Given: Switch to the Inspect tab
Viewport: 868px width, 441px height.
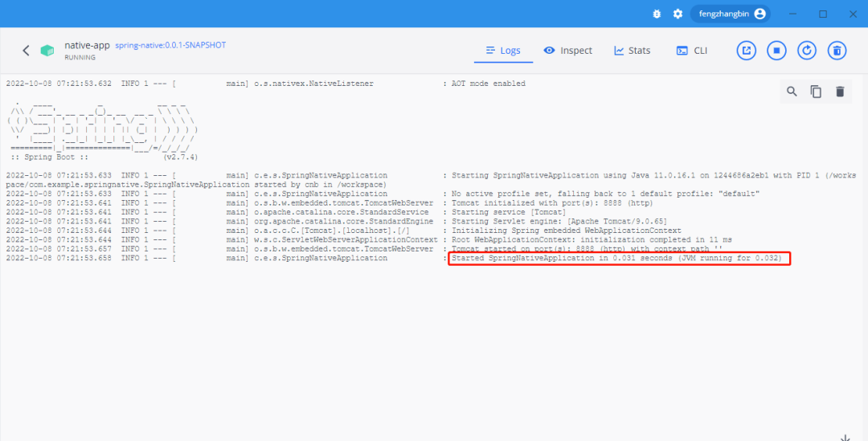Looking at the screenshot, I should (568, 51).
